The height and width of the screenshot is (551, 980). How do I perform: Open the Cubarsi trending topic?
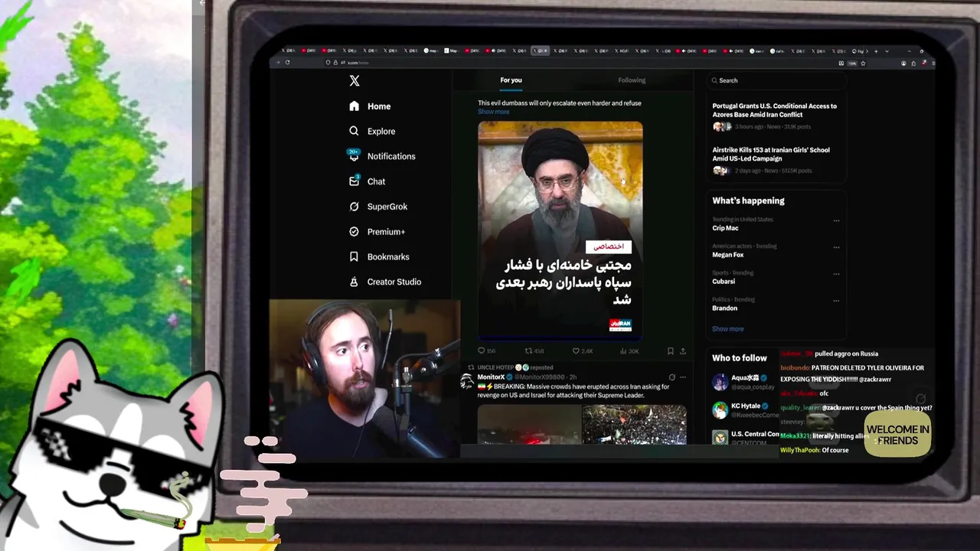click(775, 278)
